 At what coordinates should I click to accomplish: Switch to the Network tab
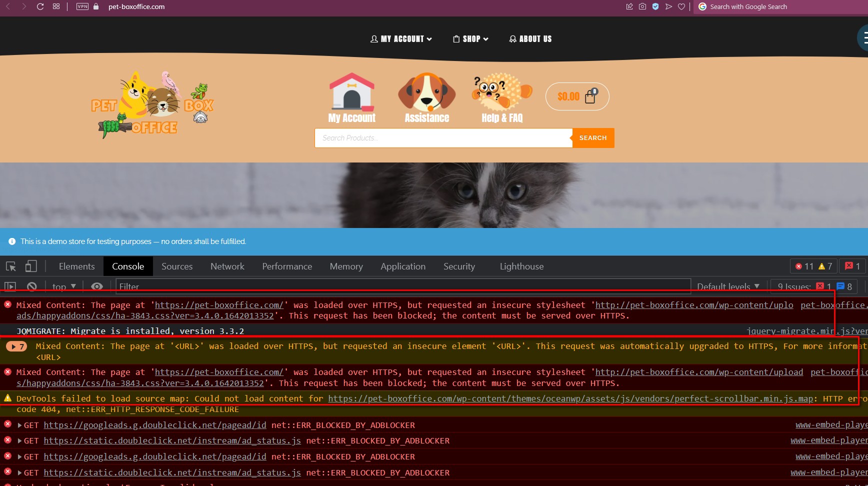point(227,266)
